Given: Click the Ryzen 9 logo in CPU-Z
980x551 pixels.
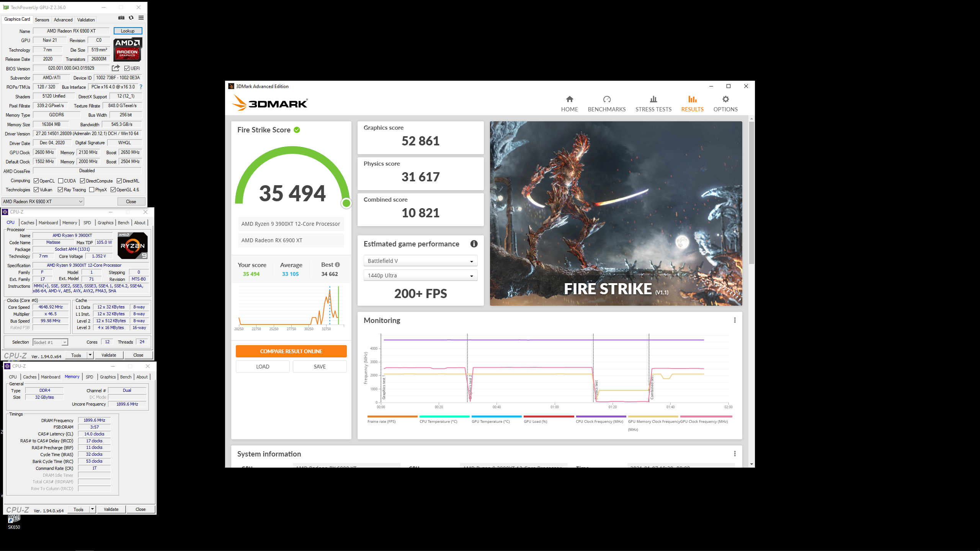Looking at the screenshot, I should [132, 246].
